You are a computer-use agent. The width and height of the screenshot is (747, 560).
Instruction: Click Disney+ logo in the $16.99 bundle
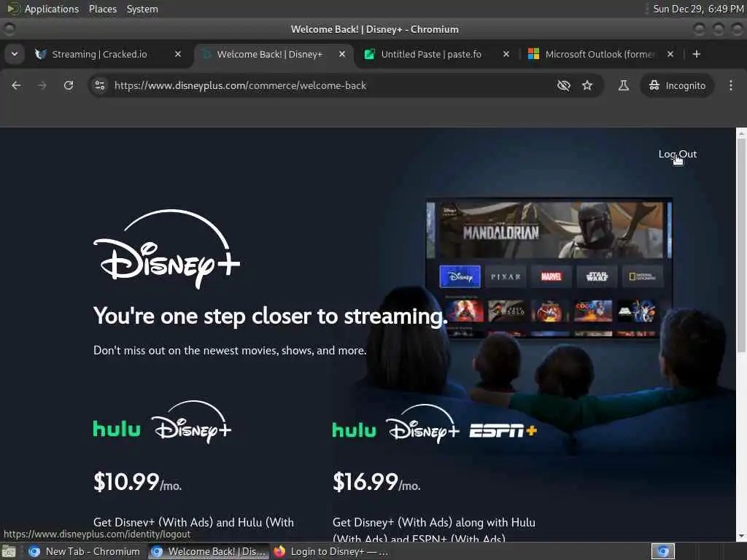422,424
